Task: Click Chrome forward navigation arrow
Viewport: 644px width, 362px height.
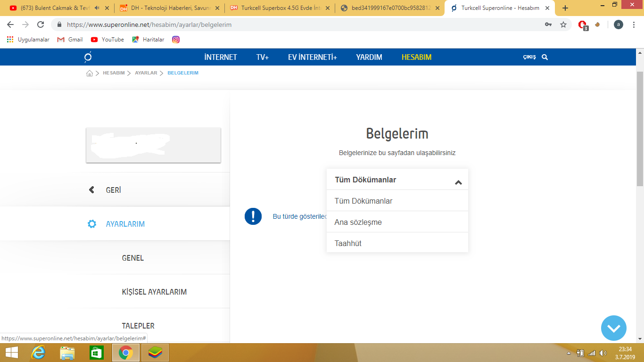Action: (x=25, y=25)
